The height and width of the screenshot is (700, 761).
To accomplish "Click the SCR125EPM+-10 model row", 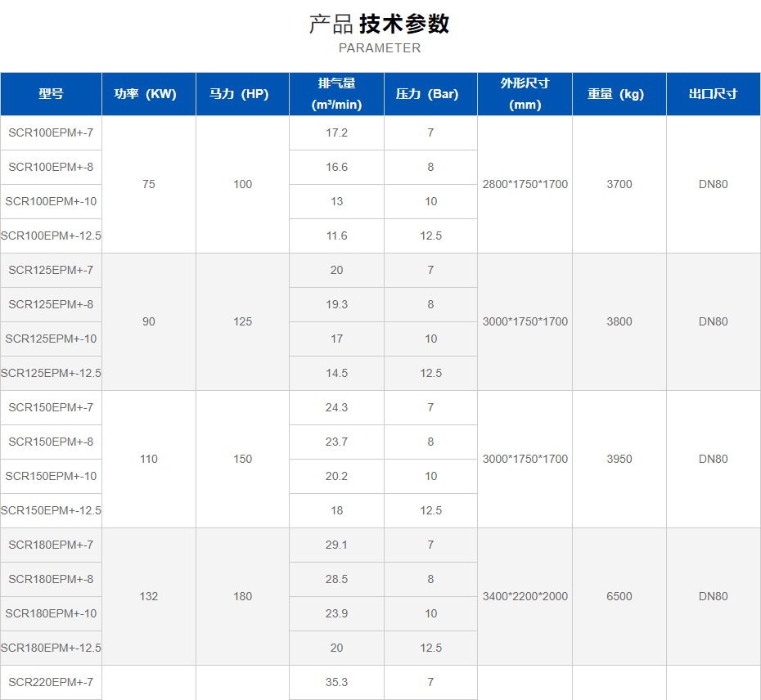I will [51, 339].
